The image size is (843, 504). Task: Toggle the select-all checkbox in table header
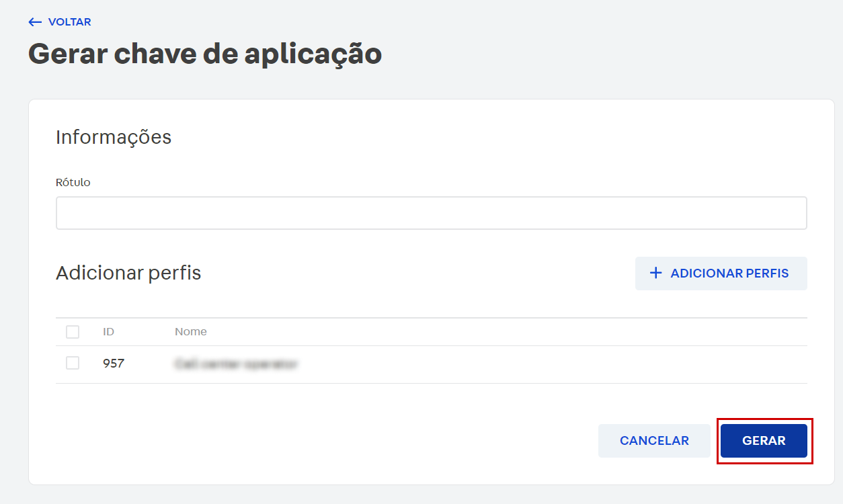coord(73,332)
